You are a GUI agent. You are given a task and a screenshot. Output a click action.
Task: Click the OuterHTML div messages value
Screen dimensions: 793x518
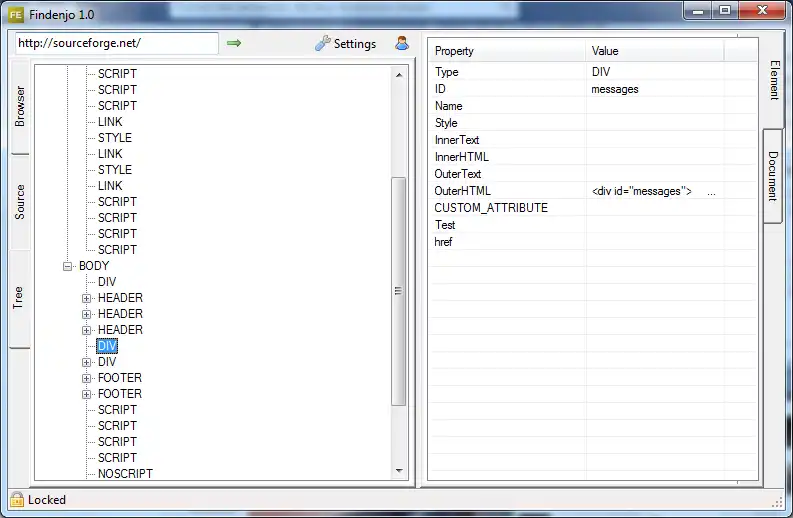click(x=642, y=191)
